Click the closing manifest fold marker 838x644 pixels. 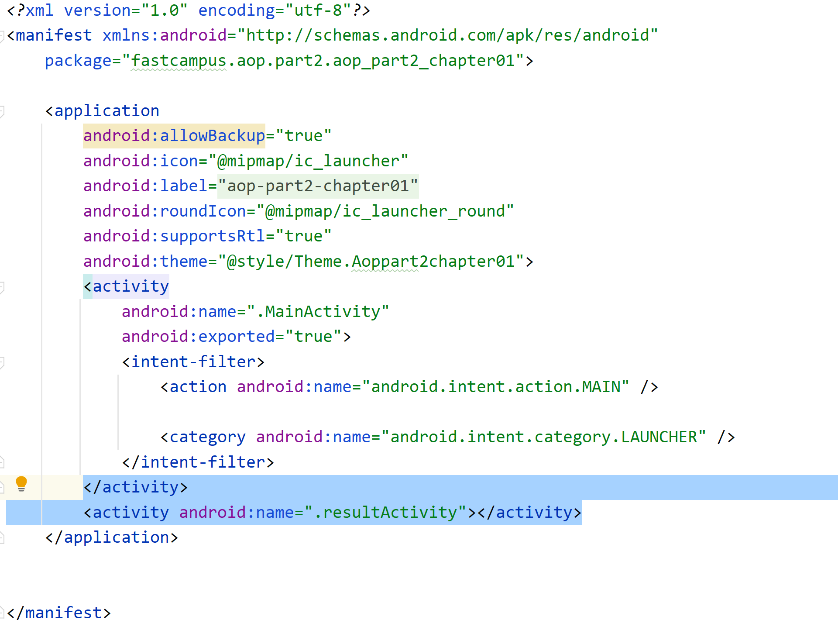pyautogui.click(x=2, y=613)
